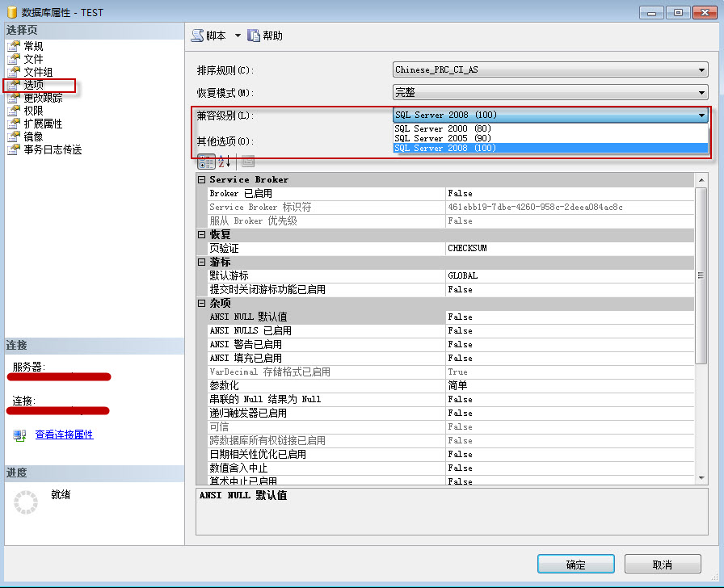Choose SQL Server 2005 (90) option

[x=550, y=138]
